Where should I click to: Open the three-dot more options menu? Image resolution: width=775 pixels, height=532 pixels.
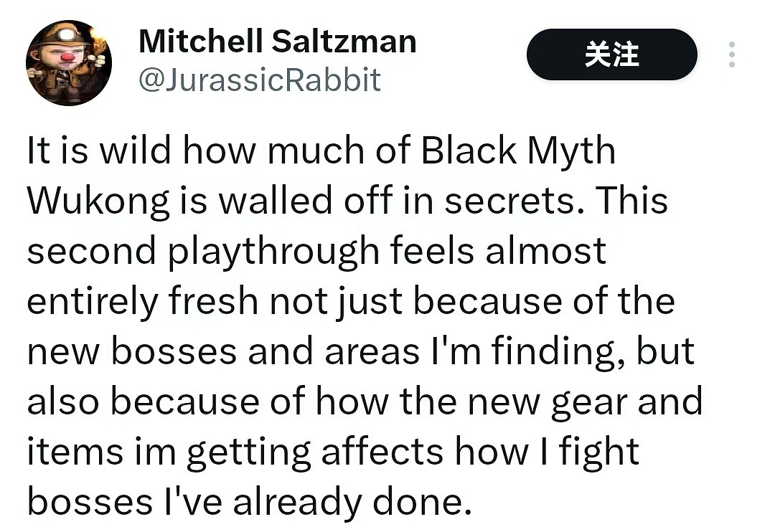point(731,54)
